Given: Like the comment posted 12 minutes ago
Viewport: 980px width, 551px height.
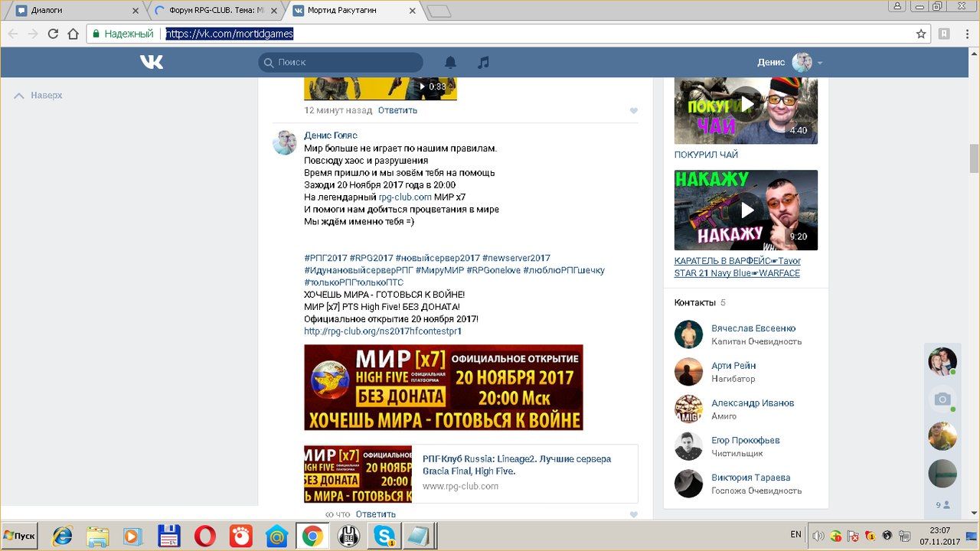Looking at the screenshot, I should [634, 111].
